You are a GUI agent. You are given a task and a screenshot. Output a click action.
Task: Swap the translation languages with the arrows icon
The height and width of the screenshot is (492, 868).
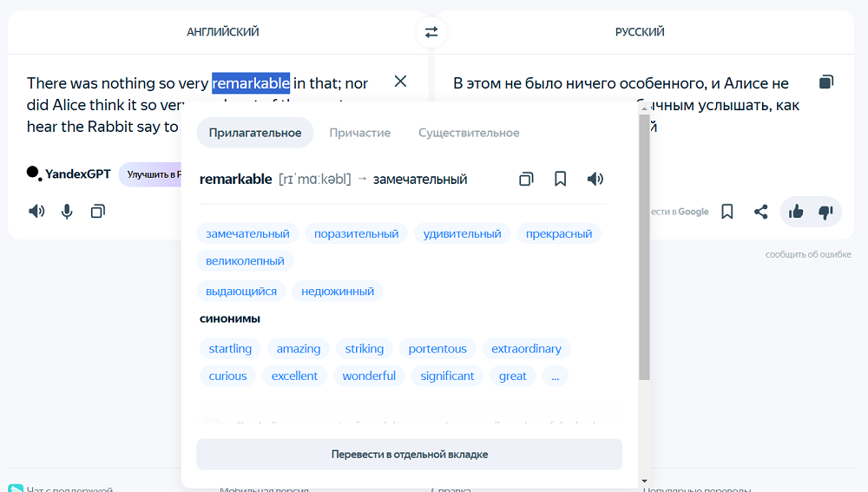[431, 32]
